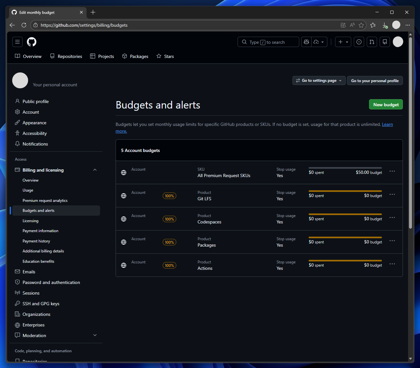Screen dimensions: 420x368
Task: Click the browser address bar URL
Action: 84,25
